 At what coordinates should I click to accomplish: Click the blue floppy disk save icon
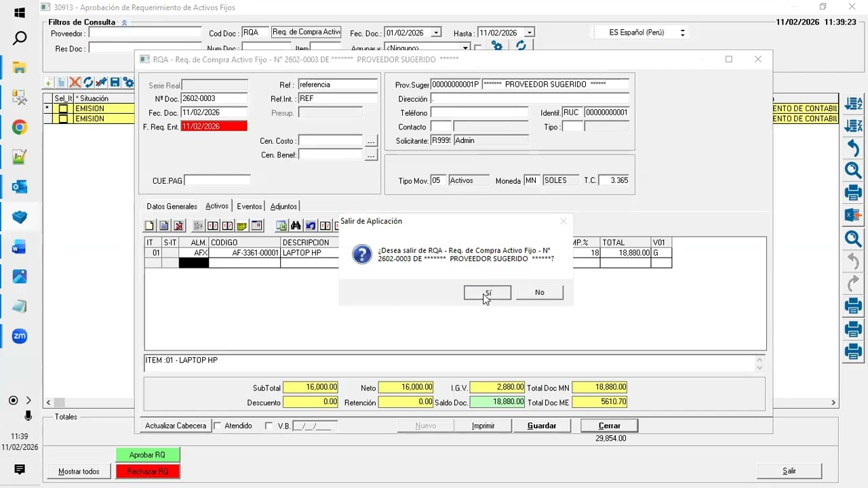tap(115, 83)
